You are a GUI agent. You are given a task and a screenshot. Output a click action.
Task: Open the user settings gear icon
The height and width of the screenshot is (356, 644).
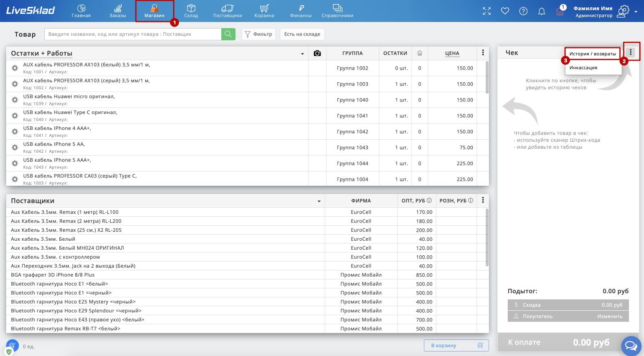(x=623, y=11)
